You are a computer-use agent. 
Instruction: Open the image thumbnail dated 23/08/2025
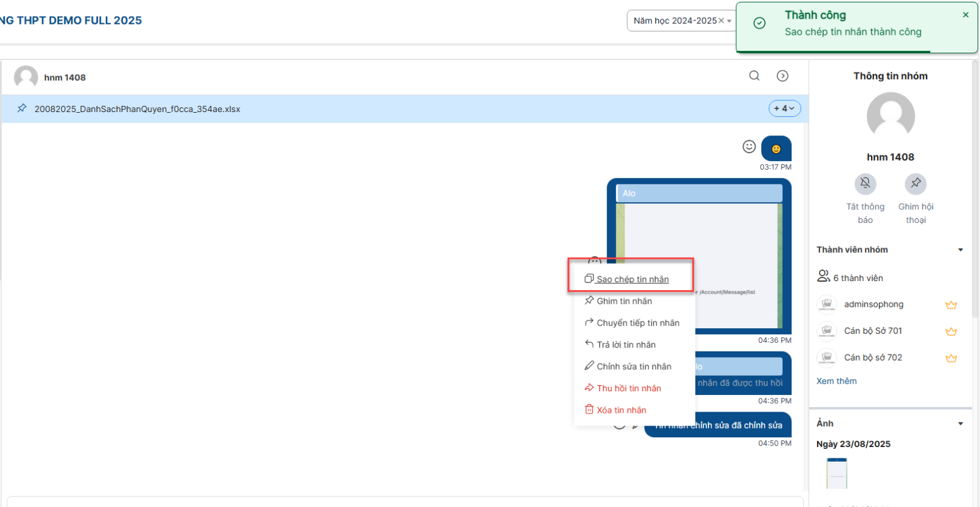pos(836,473)
